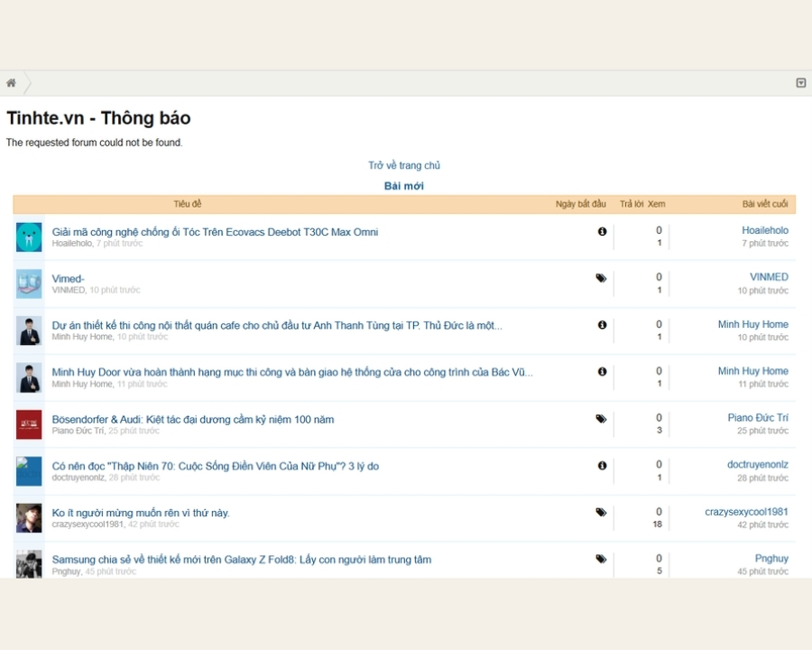Click info icon on Thập Niên 70 thread
This screenshot has height=650, width=812.
tap(602, 466)
